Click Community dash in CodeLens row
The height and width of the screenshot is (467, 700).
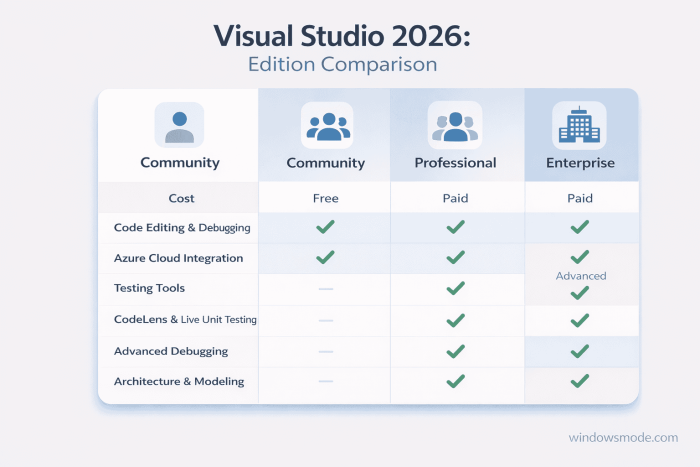[x=326, y=321]
